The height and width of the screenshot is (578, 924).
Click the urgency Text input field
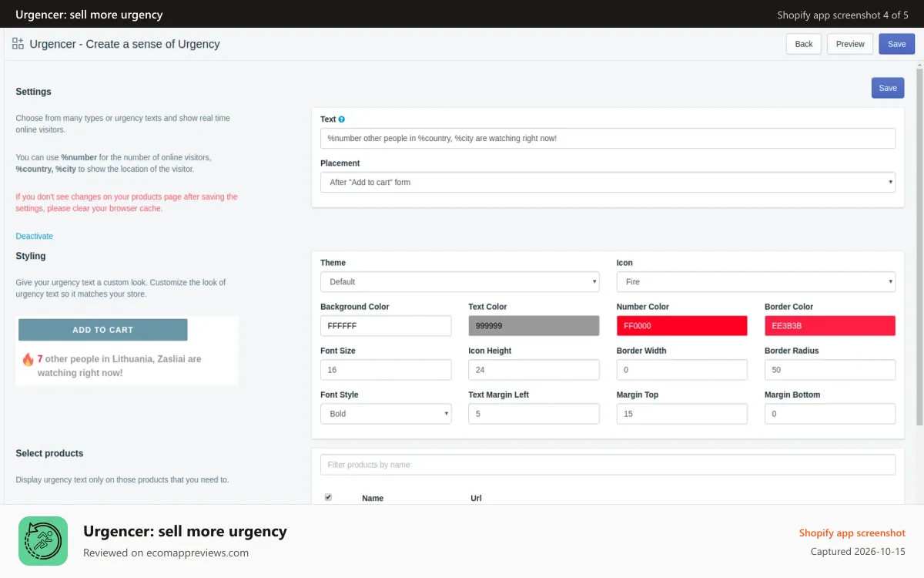pyautogui.click(x=608, y=138)
